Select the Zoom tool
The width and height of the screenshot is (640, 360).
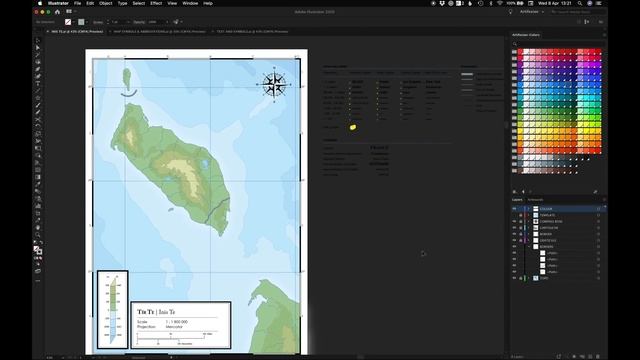[38, 235]
